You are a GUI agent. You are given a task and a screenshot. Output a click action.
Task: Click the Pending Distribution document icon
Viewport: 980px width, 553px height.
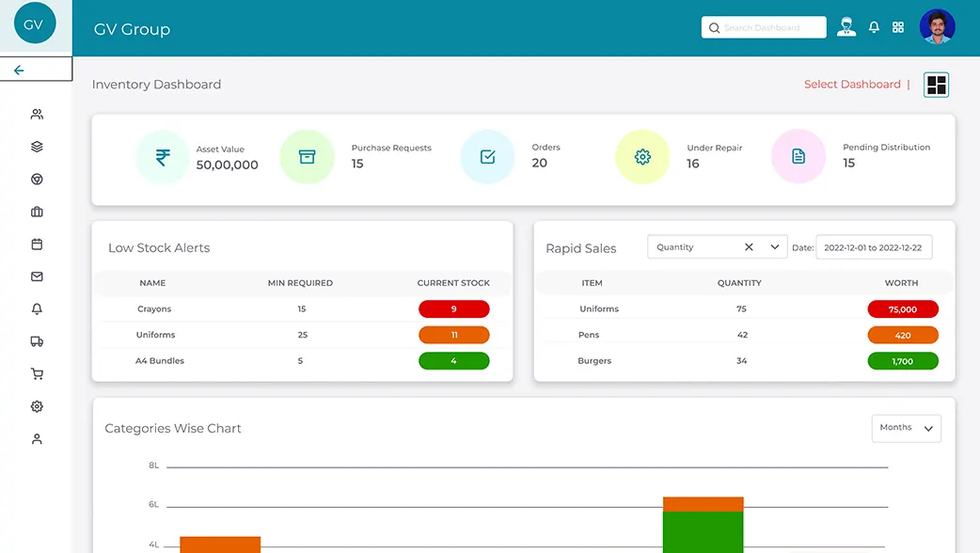(798, 156)
